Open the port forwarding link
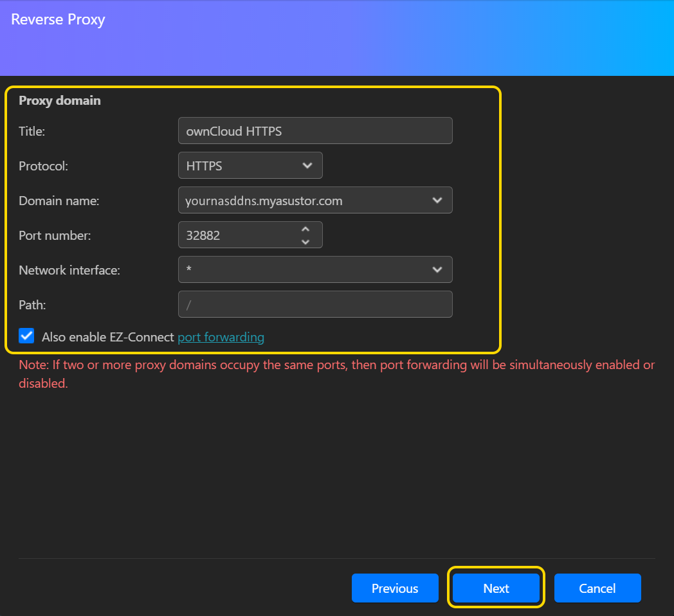This screenshot has height=616, width=674. [x=221, y=337]
